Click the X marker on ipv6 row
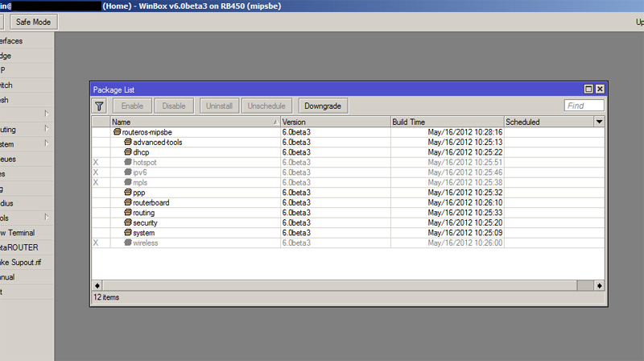The height and width of the screenshot is (361, 644). [96, 172]
